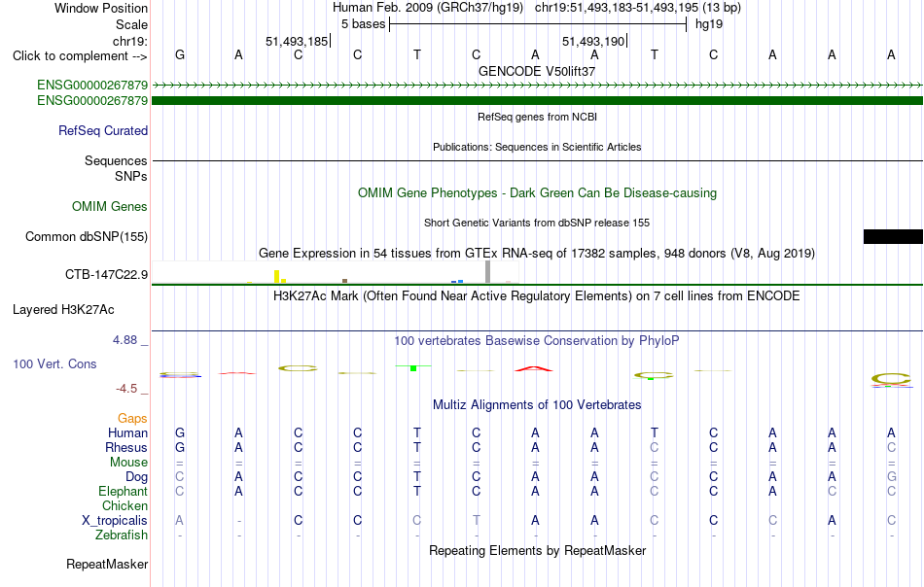The width and height of the screenshot is (924, 587).
Task: Open the 'RefSeq genes from NCBI' track title
Action: click(x=537, y=117)
